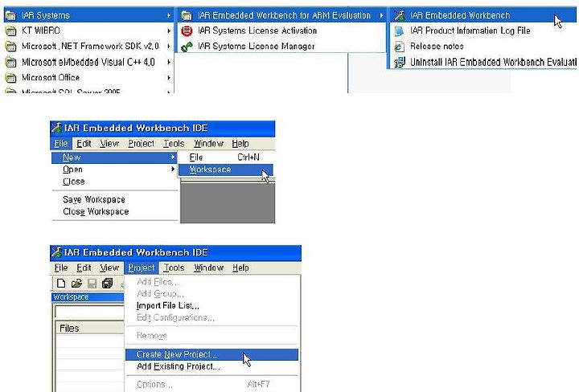Open the IAR Systems folder in Start menu

[88, 15]
